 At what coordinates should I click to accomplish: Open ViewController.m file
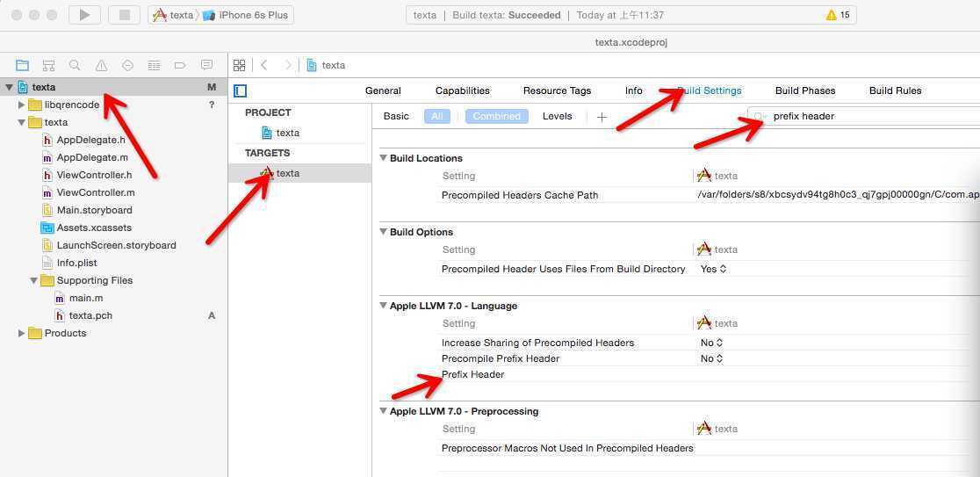pos(95,192)
